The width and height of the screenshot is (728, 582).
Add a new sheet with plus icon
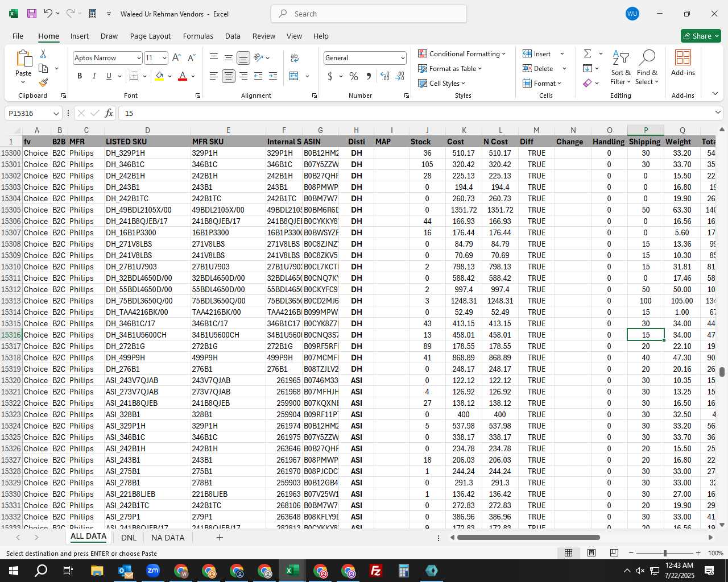(x=220, y=537)
